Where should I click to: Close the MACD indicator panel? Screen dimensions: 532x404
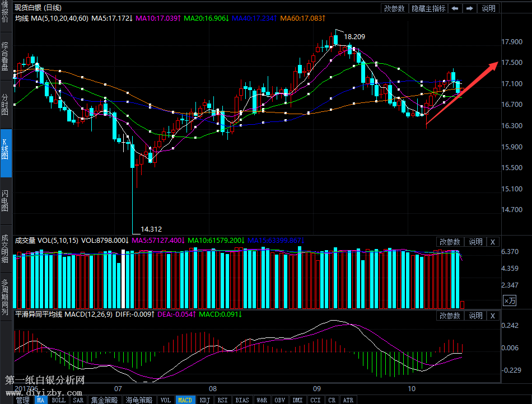(492, 316)
